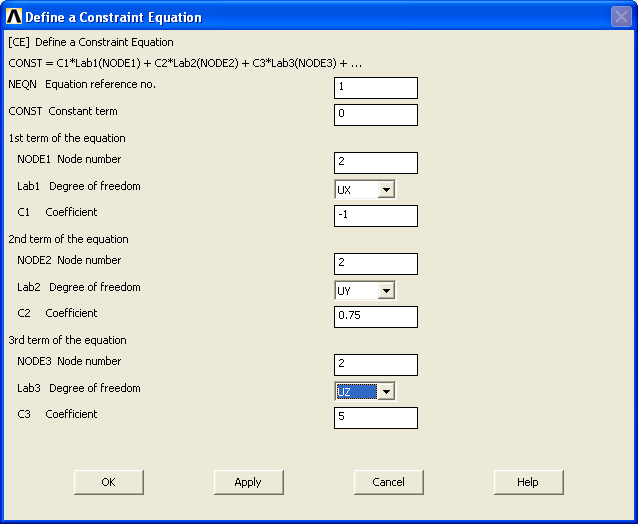Open Help for the CE command
The width and height of the screenshot is (638, 524).
(529, 482)
